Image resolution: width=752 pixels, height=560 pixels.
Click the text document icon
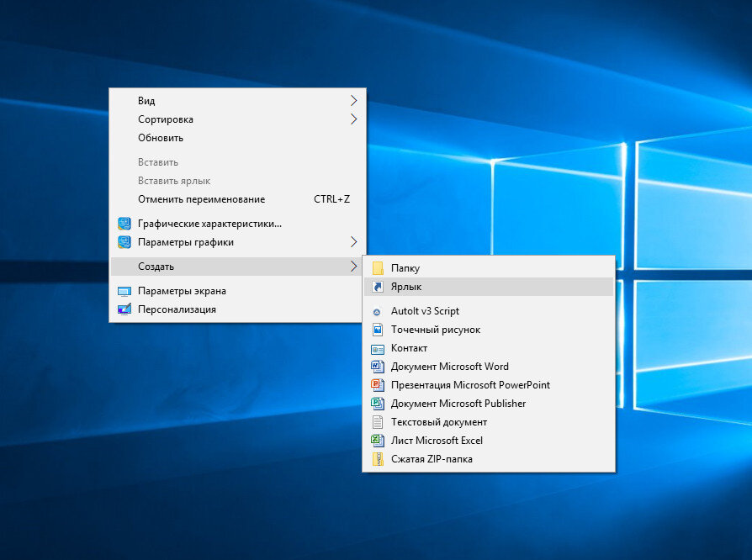tap(378, 422)
